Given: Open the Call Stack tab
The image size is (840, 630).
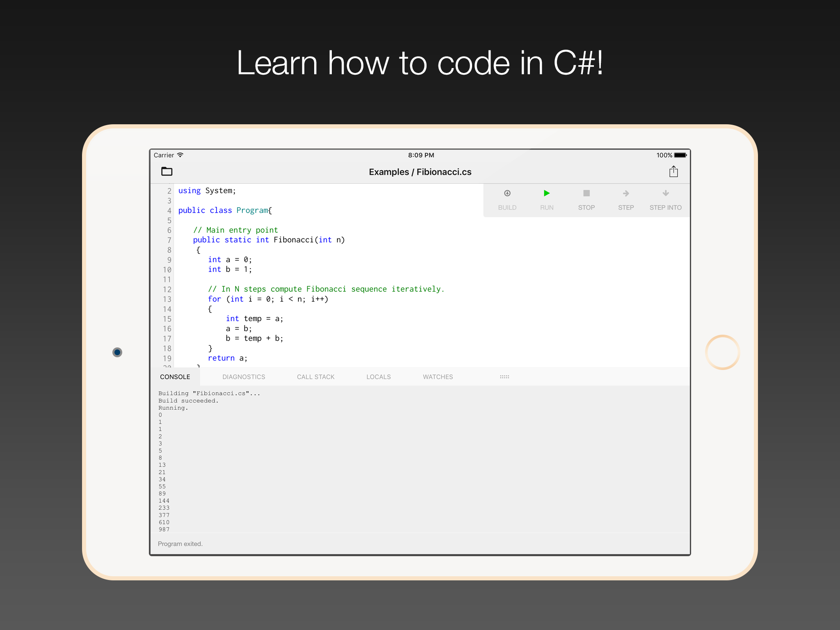Looking at the screenshot, I should (x=315, y=377).
